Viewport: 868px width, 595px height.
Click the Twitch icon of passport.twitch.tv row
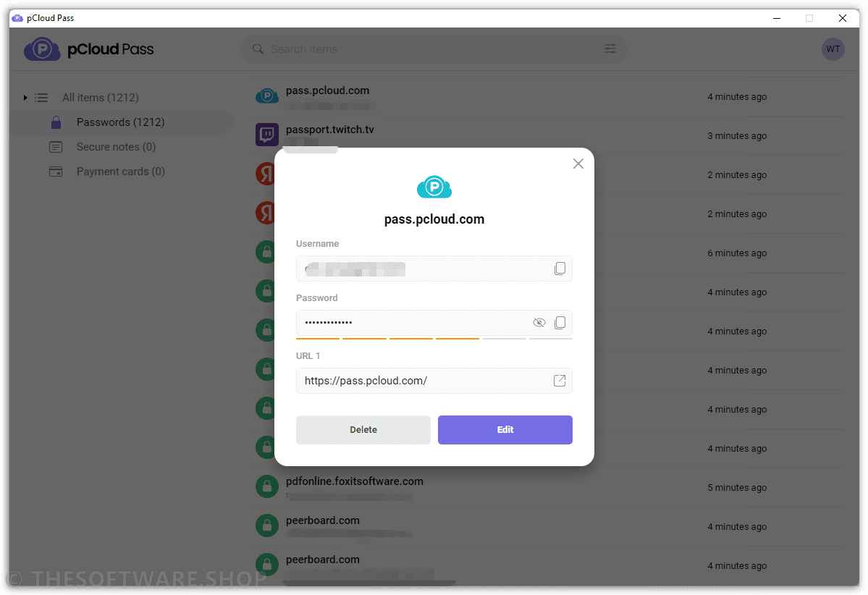pos(267,135)
